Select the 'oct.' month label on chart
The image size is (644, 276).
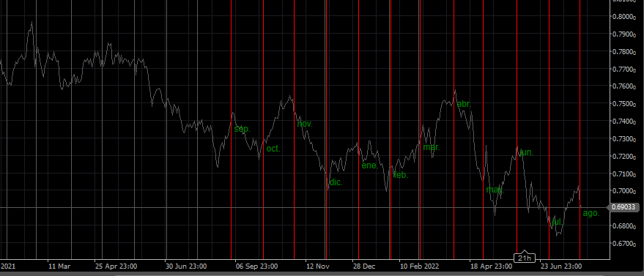tap(273, 149)
